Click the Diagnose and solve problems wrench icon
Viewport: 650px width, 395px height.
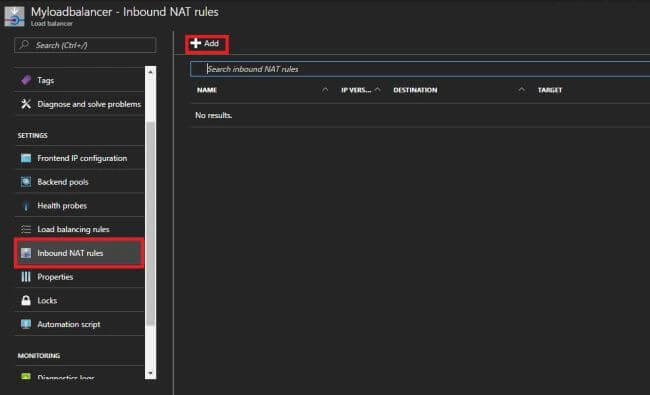26,104
